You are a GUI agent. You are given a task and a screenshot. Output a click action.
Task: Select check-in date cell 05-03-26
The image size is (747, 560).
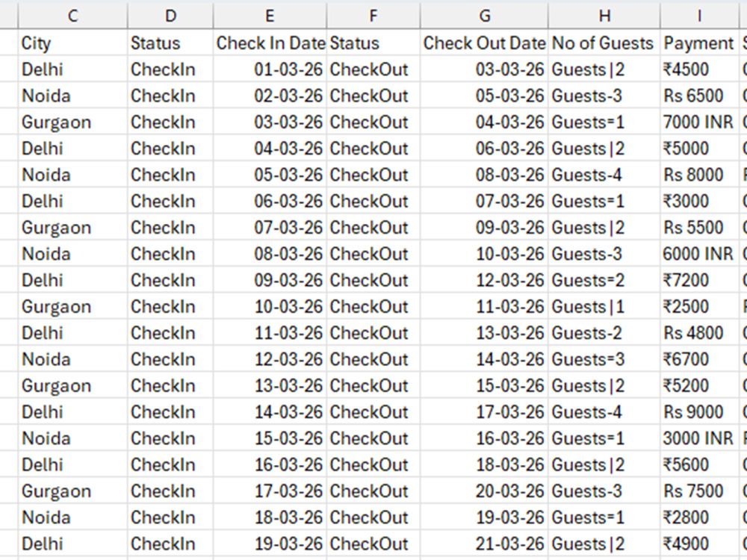point(270,175)
